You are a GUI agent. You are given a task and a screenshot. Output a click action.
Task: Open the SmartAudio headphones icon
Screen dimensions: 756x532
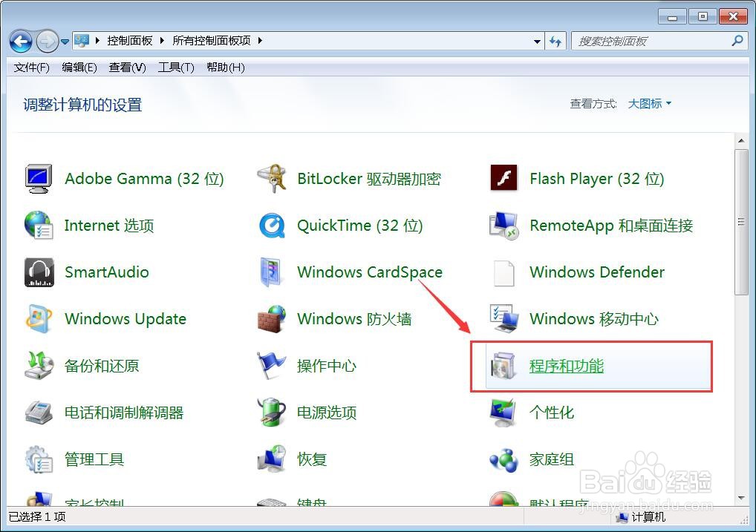39,272
